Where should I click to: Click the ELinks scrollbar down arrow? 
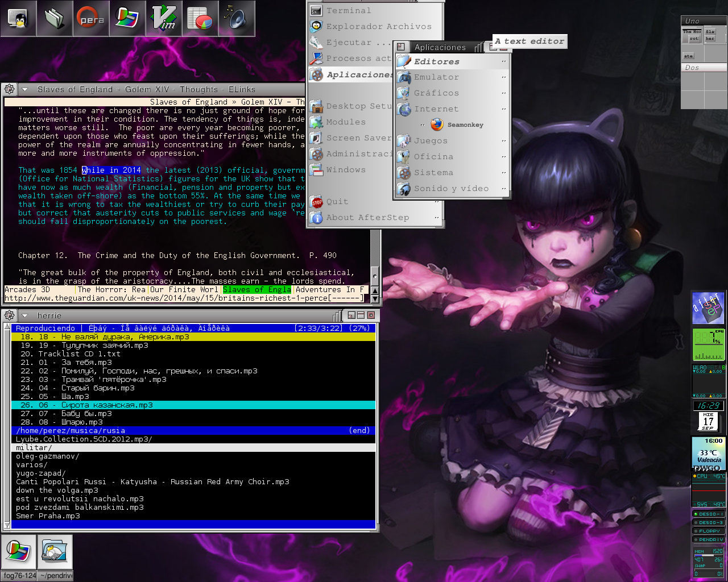pyautogui.click(x=375, y=299)
